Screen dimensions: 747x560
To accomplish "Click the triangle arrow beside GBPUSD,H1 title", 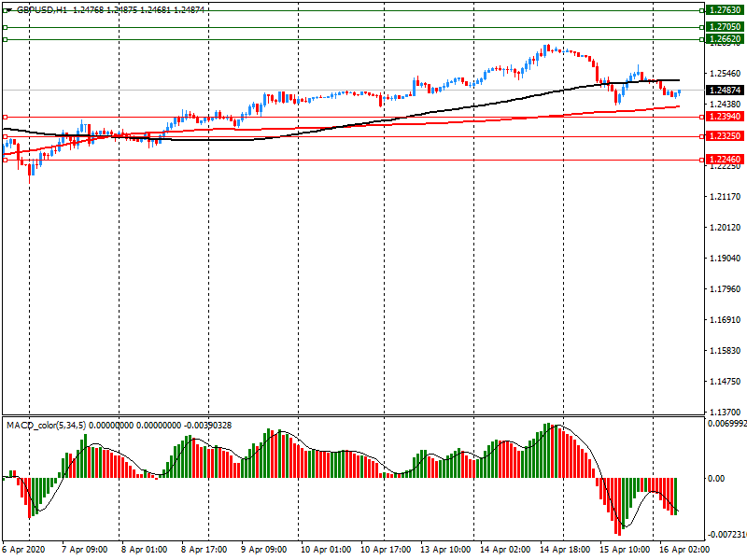I will 8,10.
